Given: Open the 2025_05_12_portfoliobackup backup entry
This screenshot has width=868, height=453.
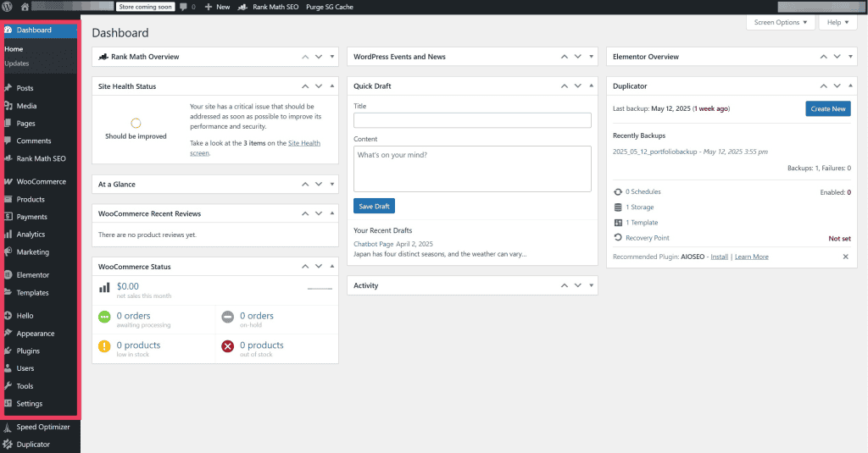Looking at the screenshot, I should click(x=655, y=152).
